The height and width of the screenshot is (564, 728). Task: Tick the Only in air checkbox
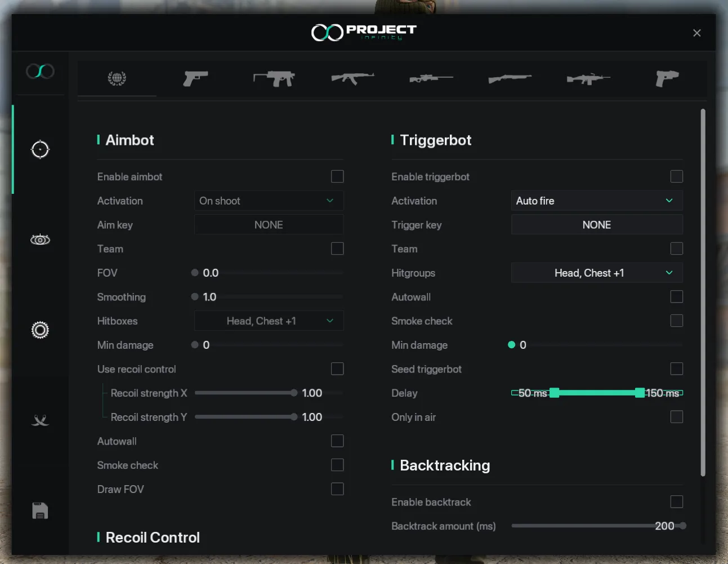pos(677,417)
